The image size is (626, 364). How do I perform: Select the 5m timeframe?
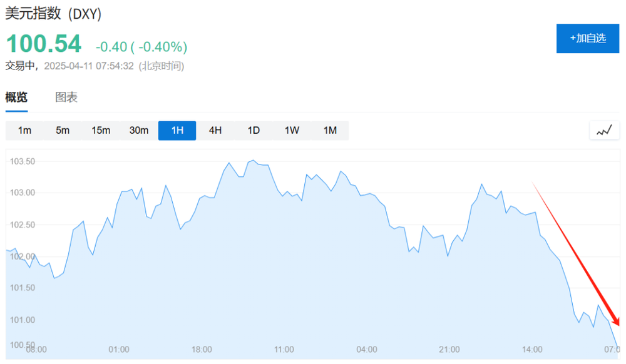tap(63, 131)
